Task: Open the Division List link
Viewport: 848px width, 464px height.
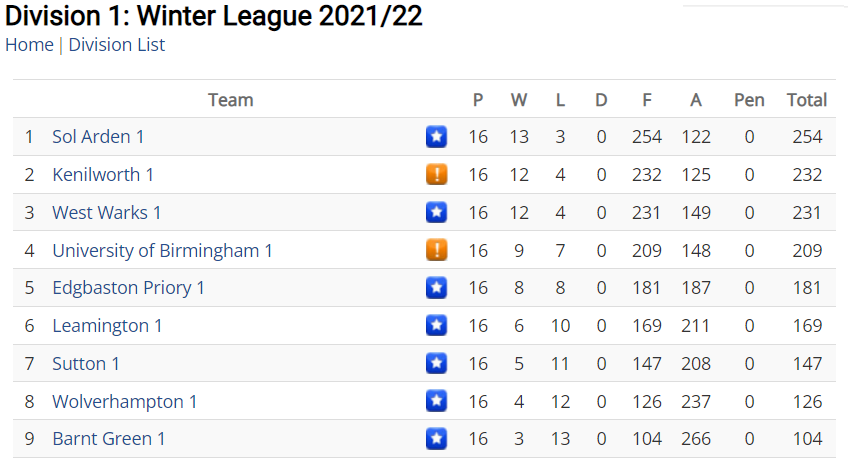Action: pos(116,45)
